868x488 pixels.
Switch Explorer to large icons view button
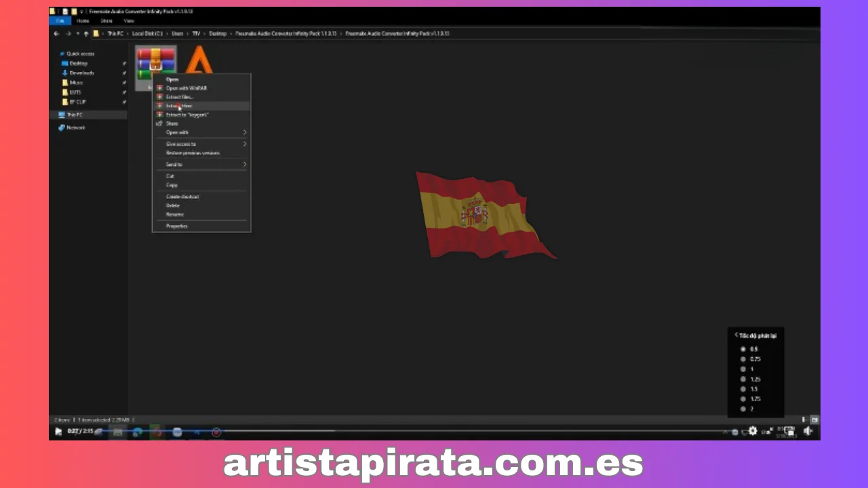(x=814, y=420)
